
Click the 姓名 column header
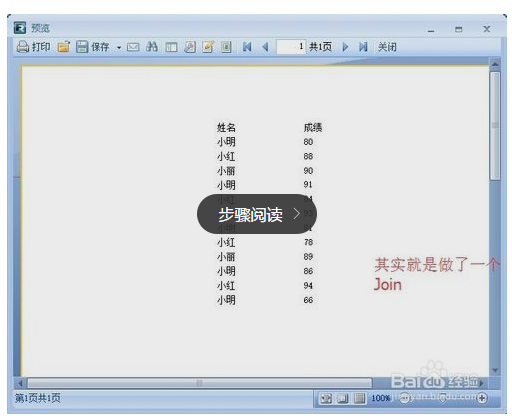pos(226,127)
